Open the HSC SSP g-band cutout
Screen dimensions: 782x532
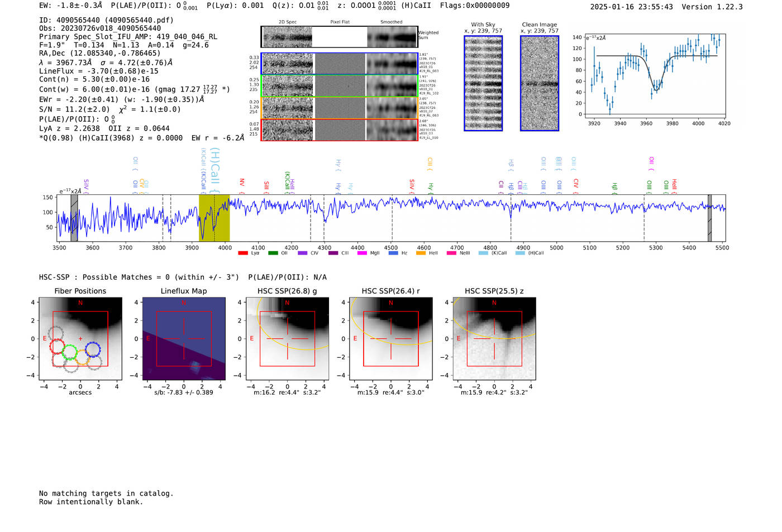point(287,338)
